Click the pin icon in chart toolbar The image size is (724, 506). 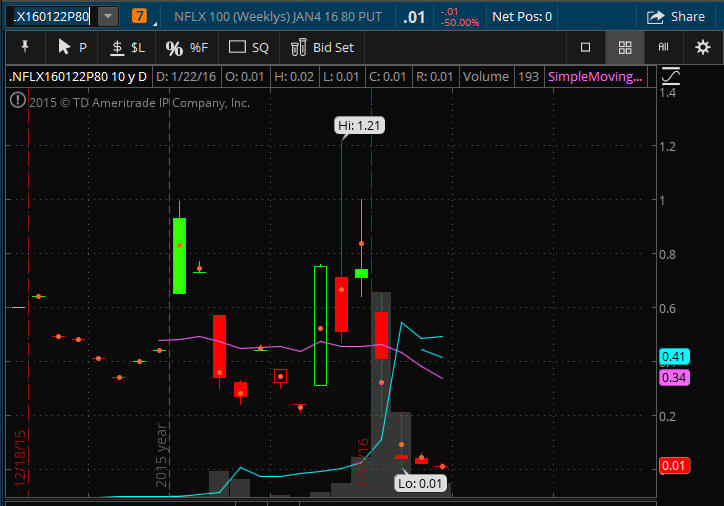[24, 47]
